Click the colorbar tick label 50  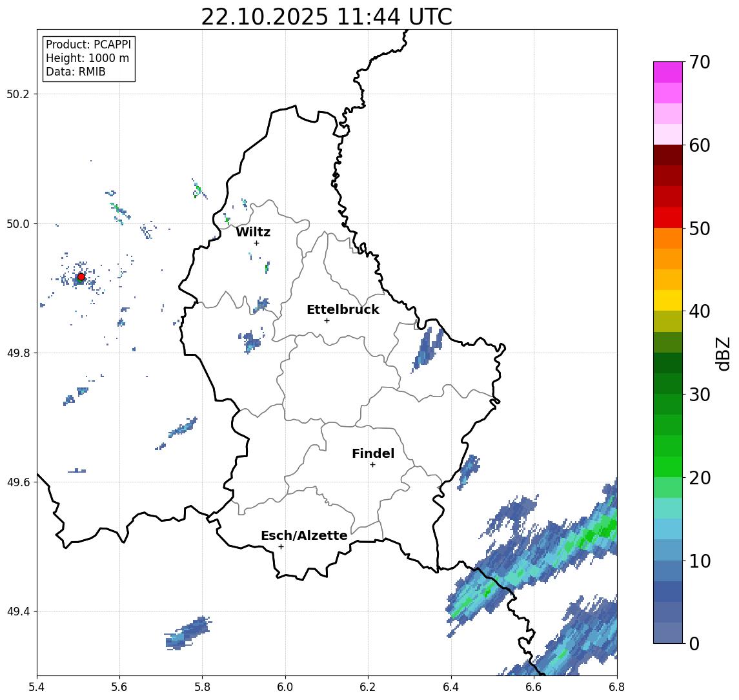700,229
